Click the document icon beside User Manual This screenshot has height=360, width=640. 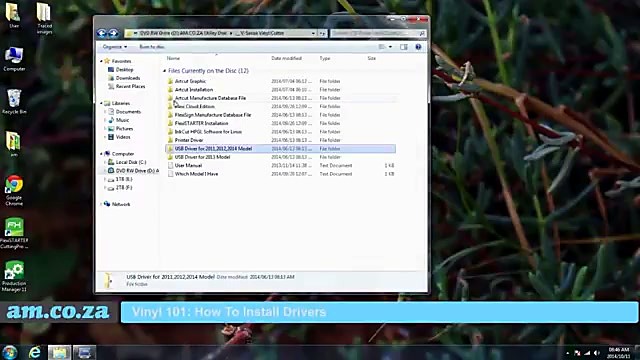[x=170, y=165]
